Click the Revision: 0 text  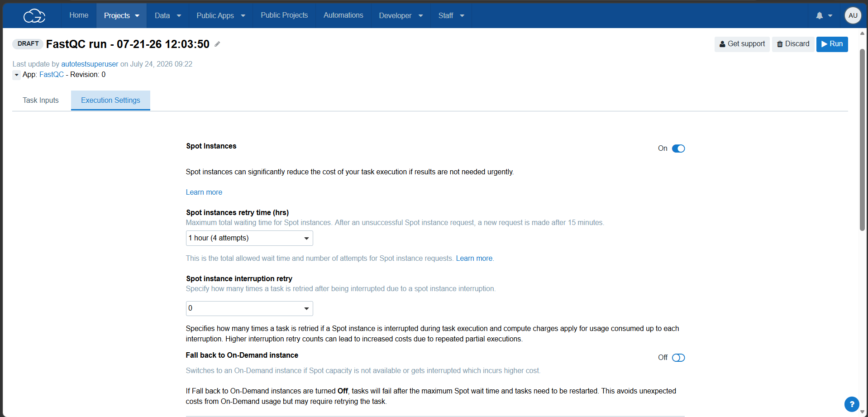pyautogui.click(x=88, y=75)
